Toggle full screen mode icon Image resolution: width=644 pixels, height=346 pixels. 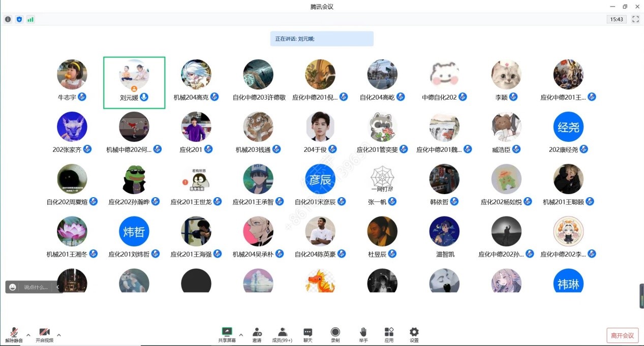pos(635,19)
